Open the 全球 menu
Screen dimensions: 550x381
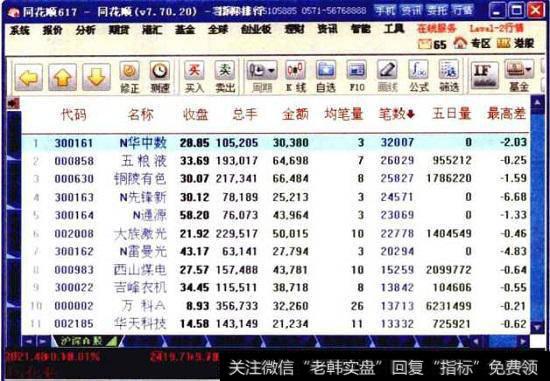(218, 31)
